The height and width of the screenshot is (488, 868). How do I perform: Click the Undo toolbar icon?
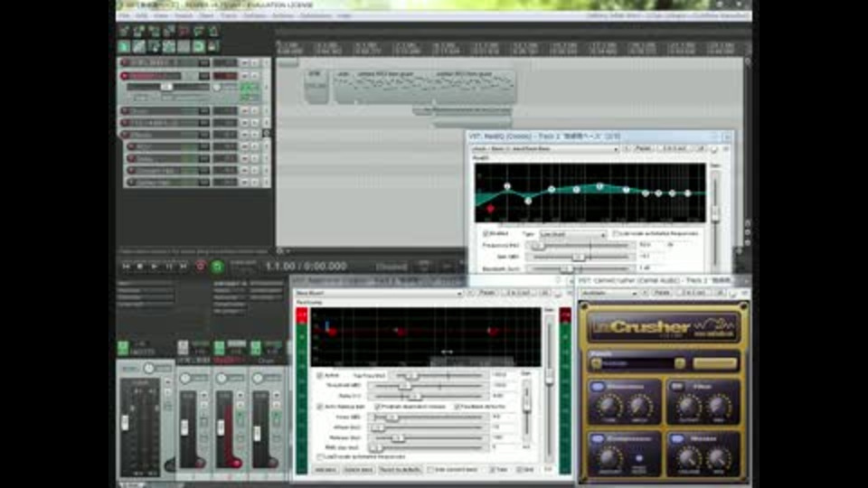pos(184,31)
